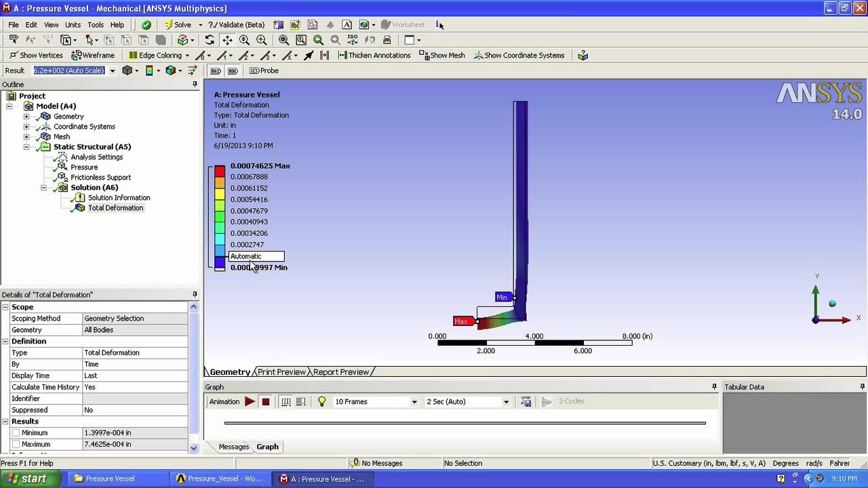
Task: Switch to the Print Preview tab
Action: coord(281,372)
